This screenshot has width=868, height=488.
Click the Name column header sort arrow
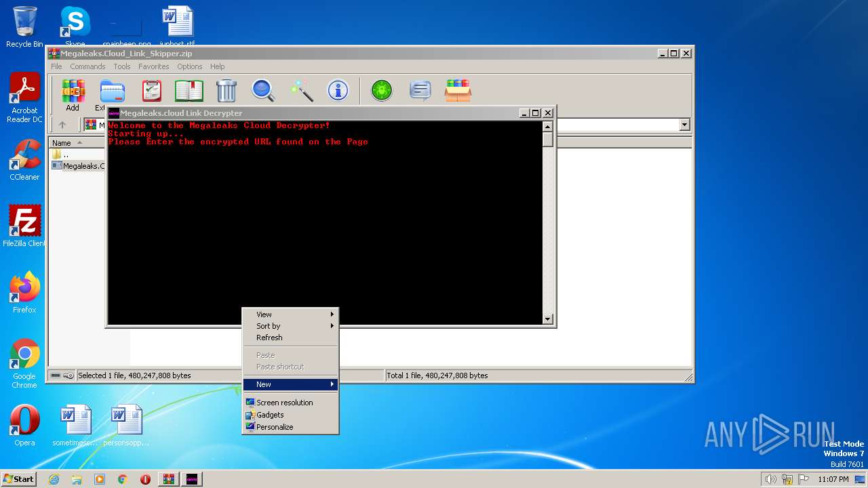(x=80, y=143)
